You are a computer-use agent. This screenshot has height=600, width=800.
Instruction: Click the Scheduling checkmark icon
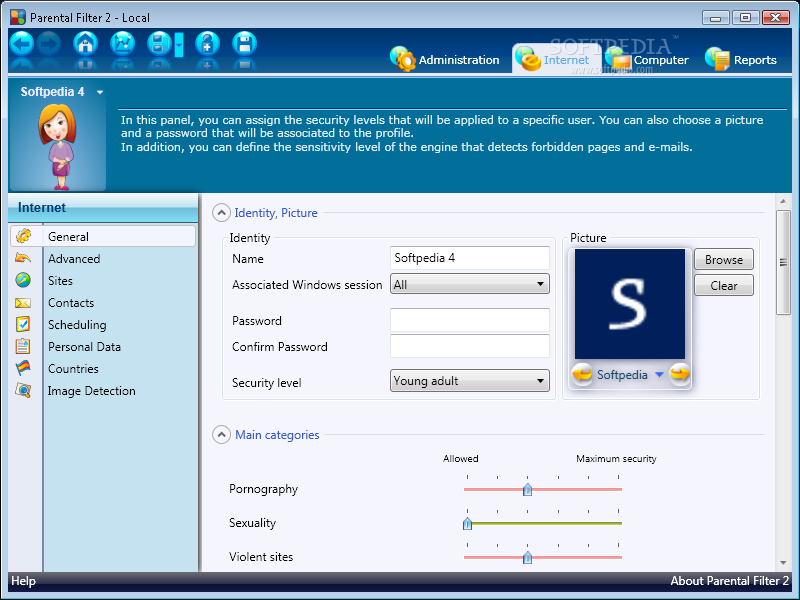(23, 324)
